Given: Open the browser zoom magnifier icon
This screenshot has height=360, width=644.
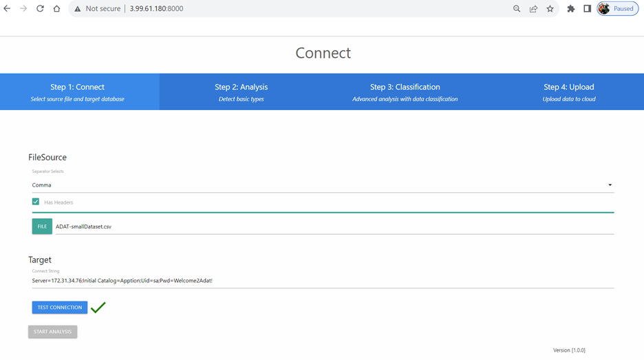Looking at the screenshot, I should (x=517, y=9).
